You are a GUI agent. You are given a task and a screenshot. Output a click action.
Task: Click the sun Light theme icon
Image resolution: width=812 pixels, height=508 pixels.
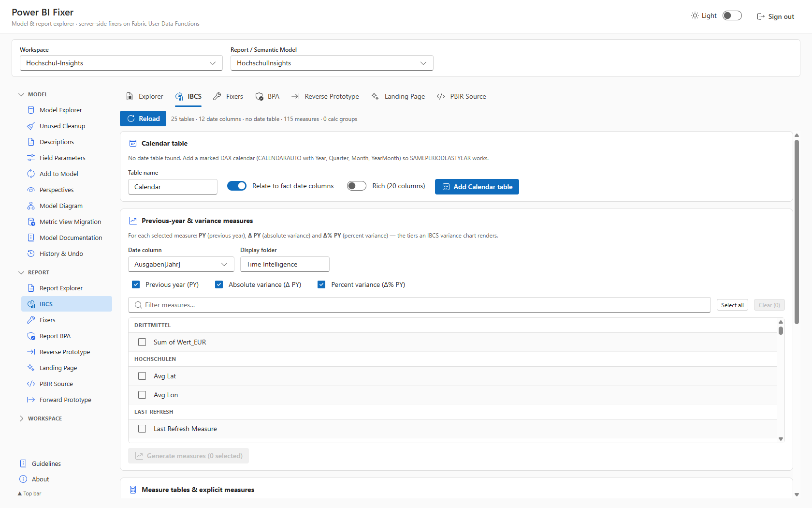[x=695, y=15]
